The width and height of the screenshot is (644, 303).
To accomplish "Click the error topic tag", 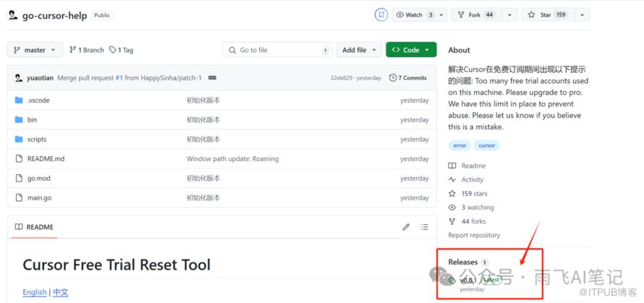I will (x=459, y=145).
